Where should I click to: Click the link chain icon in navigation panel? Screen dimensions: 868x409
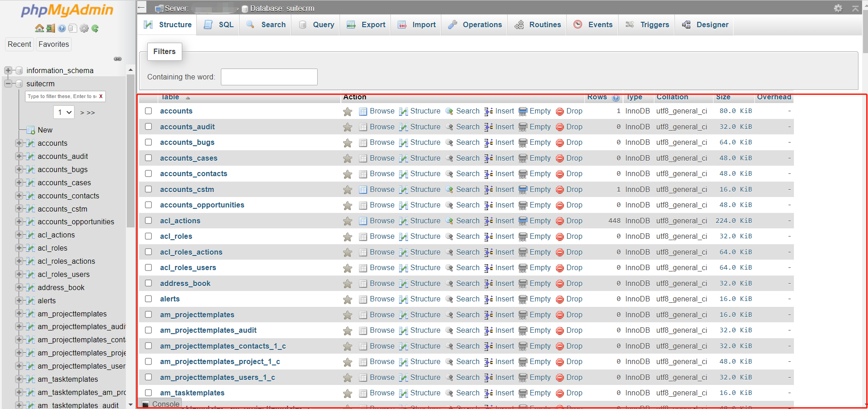[x=118, y=59]
